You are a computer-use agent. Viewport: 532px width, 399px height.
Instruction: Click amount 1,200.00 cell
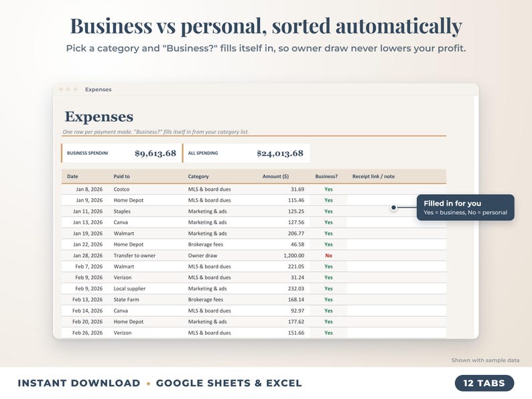click(294, 256)
